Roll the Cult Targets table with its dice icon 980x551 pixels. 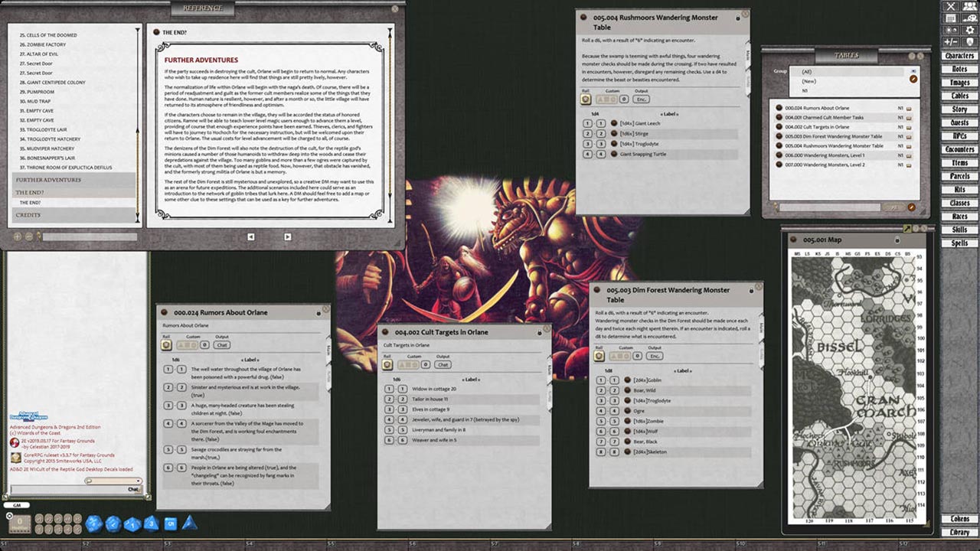click(386, 364)
